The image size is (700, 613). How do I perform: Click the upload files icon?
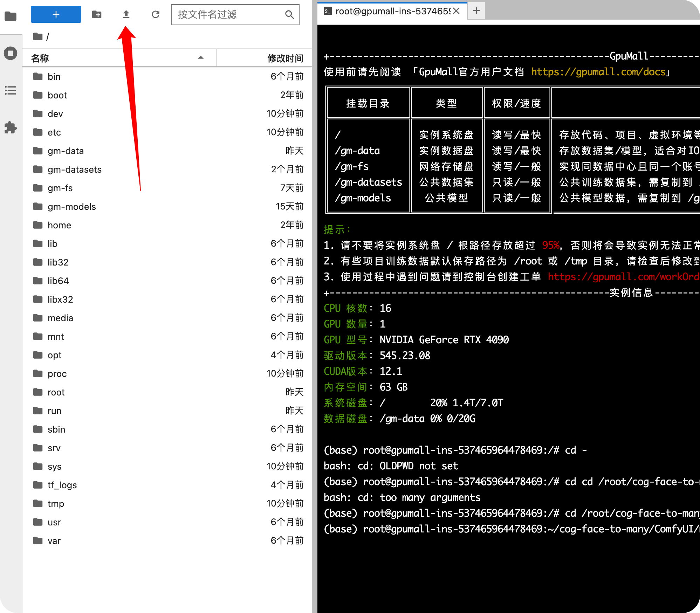pos(126,14)
